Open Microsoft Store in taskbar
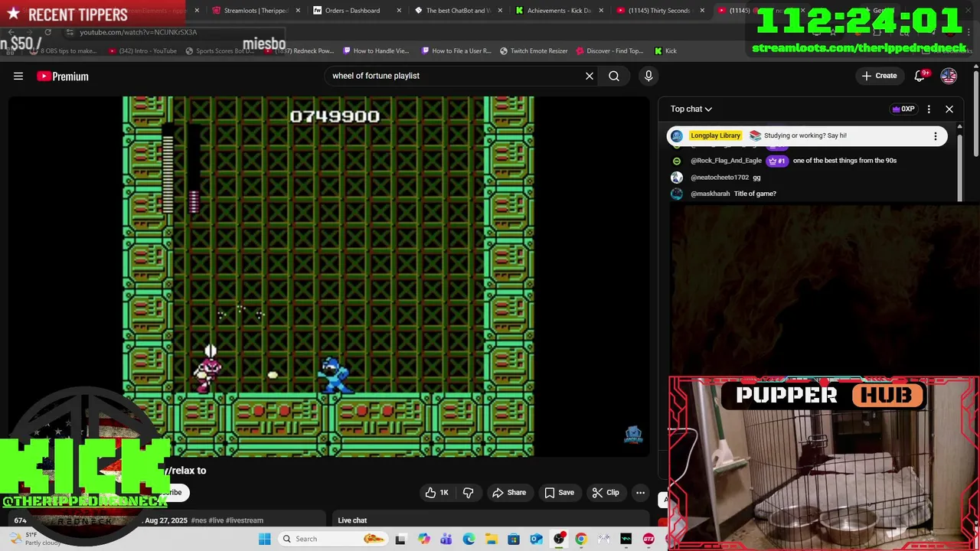980x551 pixels. 514,539
